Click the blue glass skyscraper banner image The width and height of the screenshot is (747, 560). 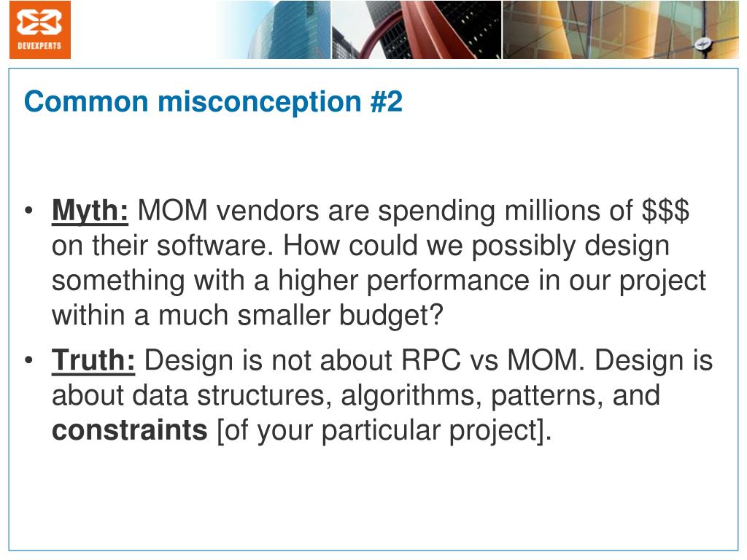click(x=273, y=29)
